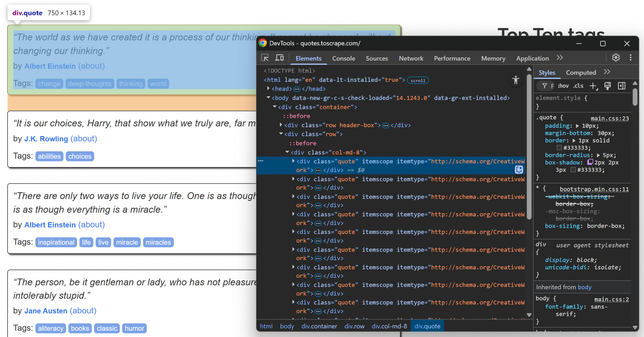Image resolution: width=644 pixels, height=337 pixels.
Task: Click the (about) link next to Albert Einstein
Action: (92, 66)
